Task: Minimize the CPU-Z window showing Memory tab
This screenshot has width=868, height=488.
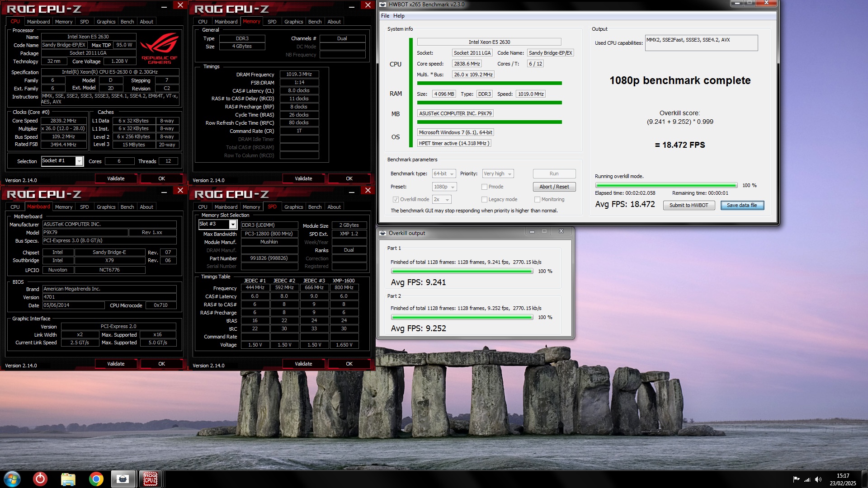Action: pyautogui.click(x=352, y=7)
